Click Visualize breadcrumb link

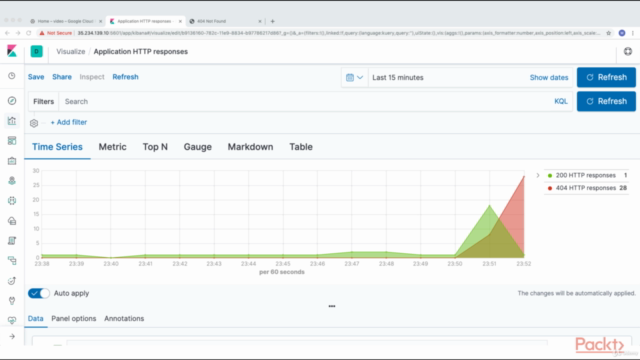tap(71, 51)
